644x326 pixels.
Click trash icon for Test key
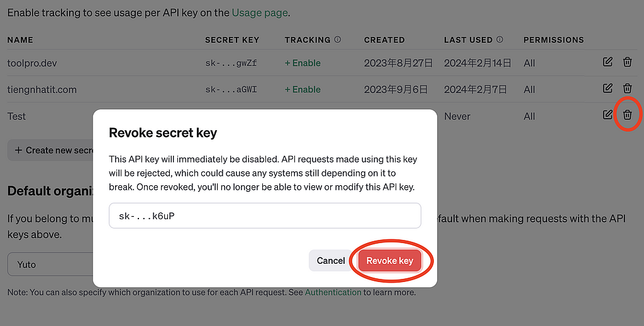[x=627, y=115]
